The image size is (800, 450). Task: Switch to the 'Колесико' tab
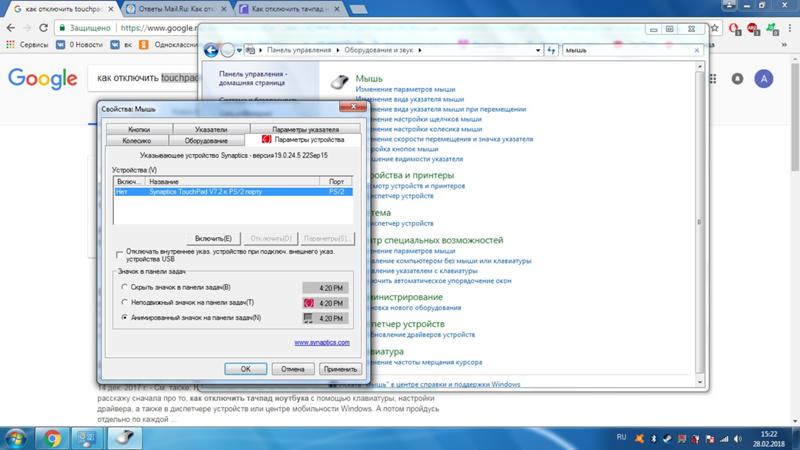tap(137, 141)
